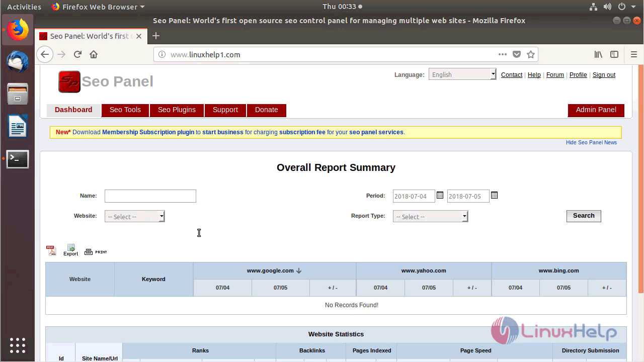This screenshot has height=362, width=644.
Task: Open the network status icon in top bar
Action: (x=593, y=7)
